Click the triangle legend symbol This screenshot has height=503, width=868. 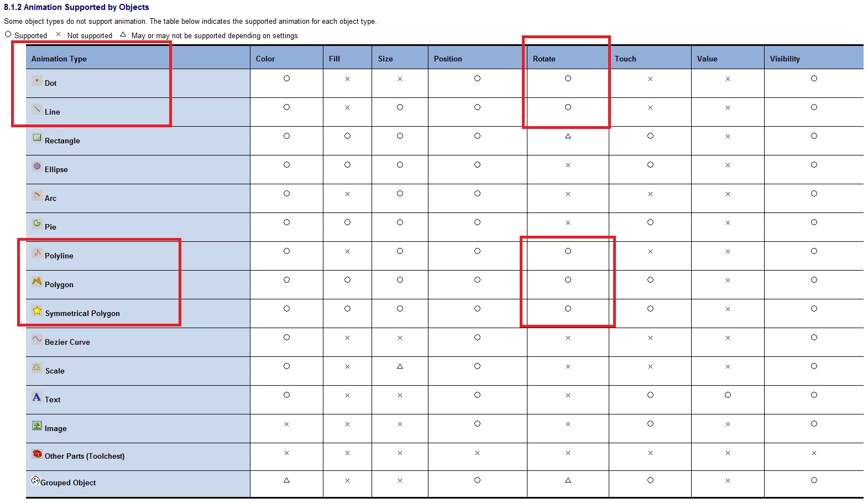(x=123, y=34)
